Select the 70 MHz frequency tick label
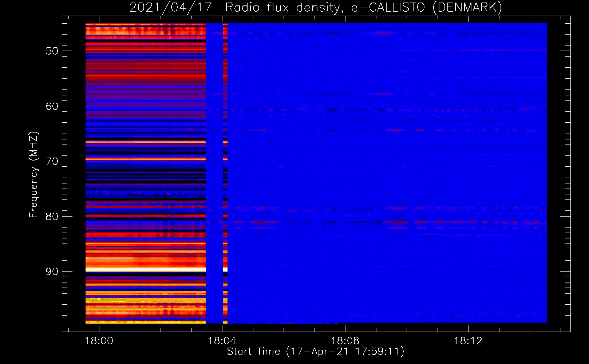Screen dimensions: 589x364 point(52,161)
